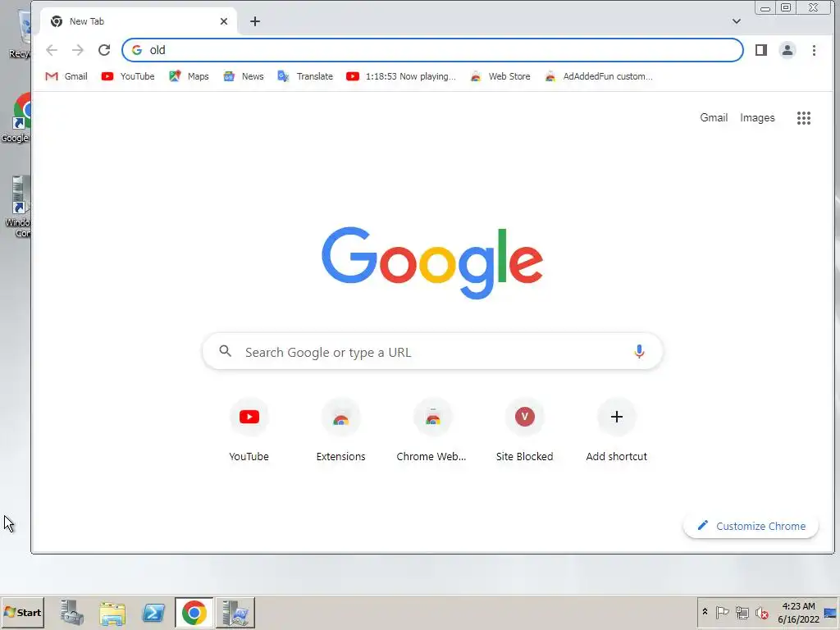840x630 pixels.
Task: Open Server Manager in the taskbar
Action: (x=72, y=612)
